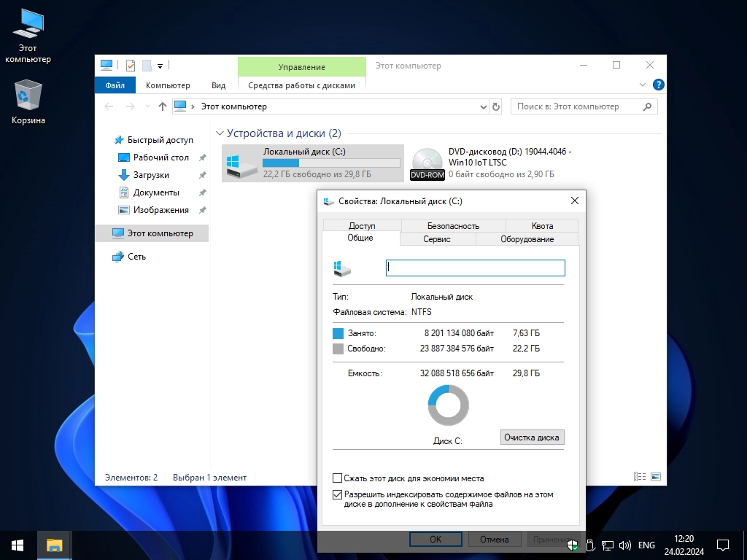Click the disk usage donut chart
Viewport: 747px width, 560px height.
coord(449,405)
